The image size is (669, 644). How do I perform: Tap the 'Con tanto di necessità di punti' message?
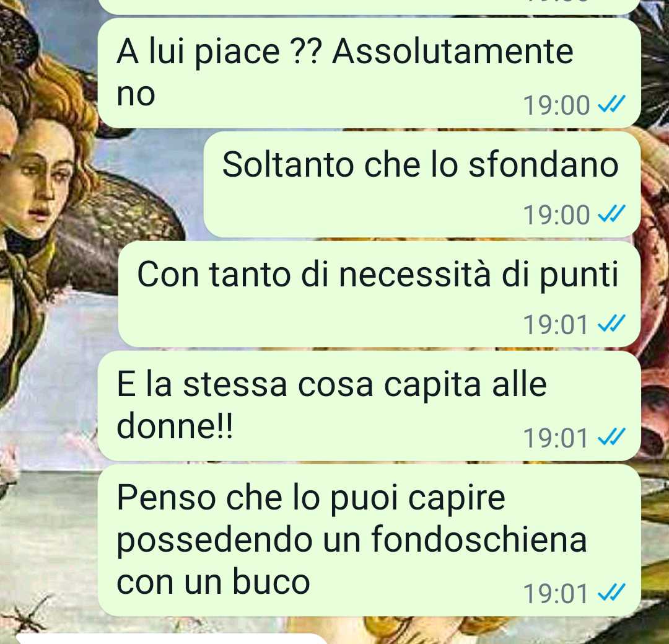[380, 294]
